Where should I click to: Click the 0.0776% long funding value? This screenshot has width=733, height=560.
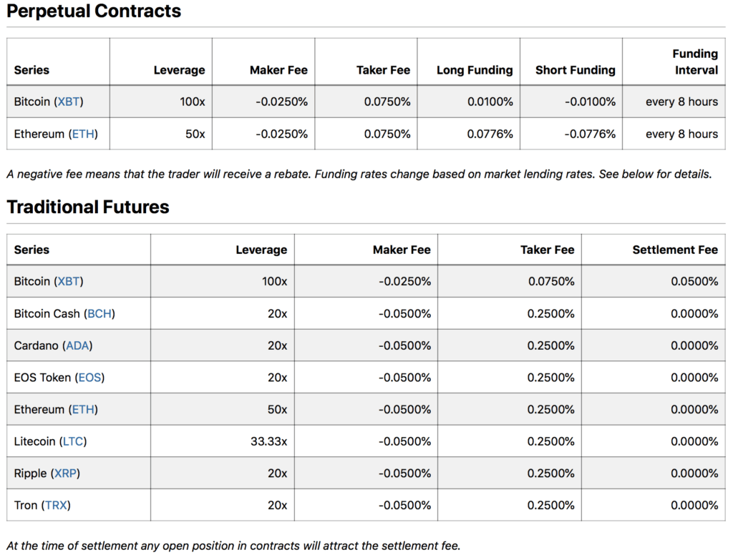[490, 134]
